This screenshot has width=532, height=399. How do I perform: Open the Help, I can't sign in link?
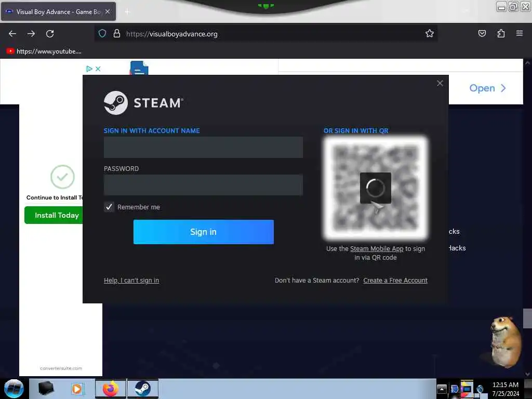coord(131,280)
